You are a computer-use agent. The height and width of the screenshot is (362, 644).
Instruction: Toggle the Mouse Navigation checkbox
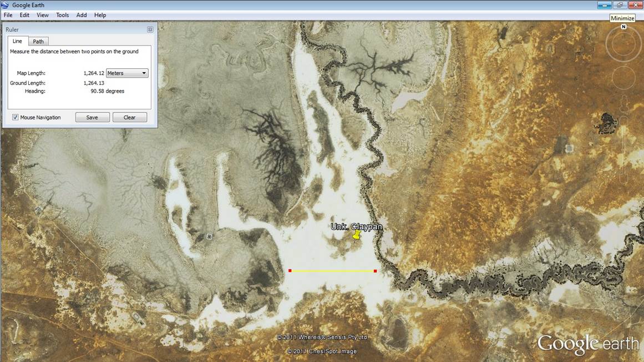pos(15,117)
